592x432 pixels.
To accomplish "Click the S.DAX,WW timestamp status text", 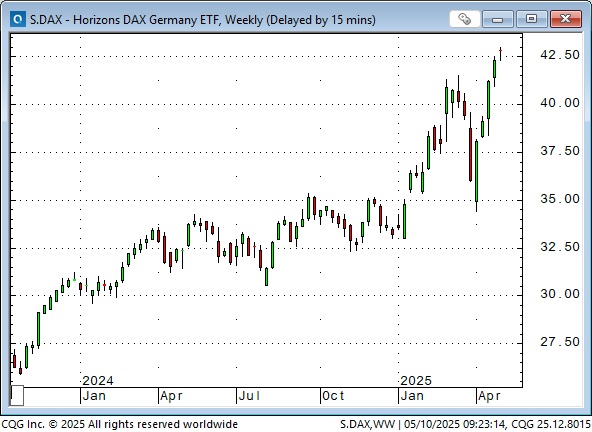I will (x=465, y=424).
